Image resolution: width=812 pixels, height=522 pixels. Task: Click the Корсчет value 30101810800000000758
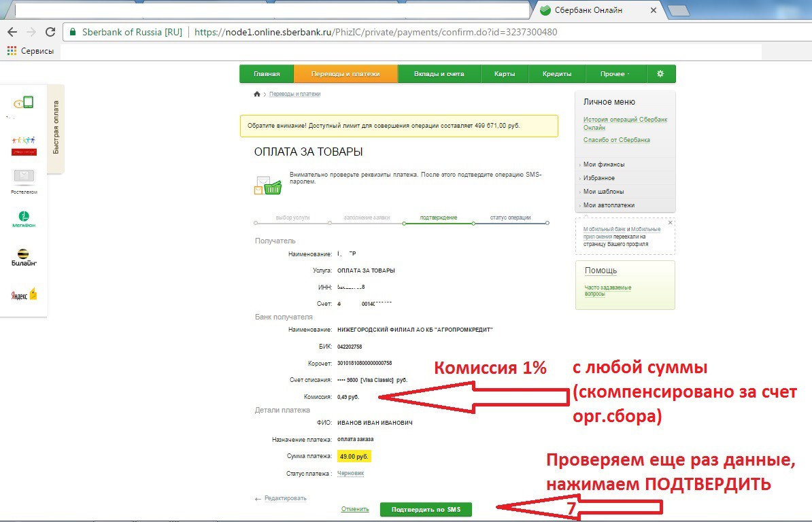click(x=365, y=363)
